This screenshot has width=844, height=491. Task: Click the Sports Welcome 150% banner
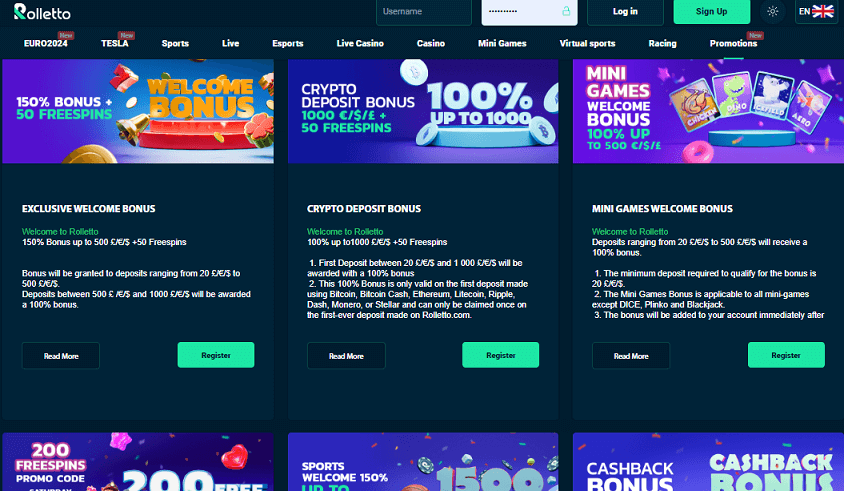pos(423,462)
